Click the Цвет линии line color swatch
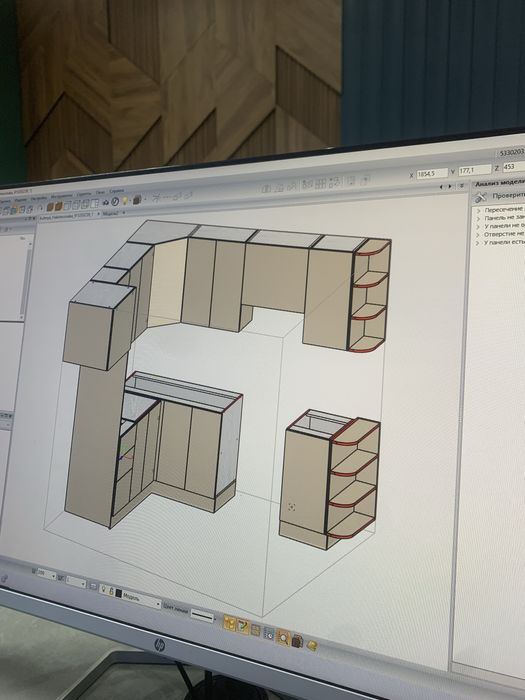 tap(202, 616)
